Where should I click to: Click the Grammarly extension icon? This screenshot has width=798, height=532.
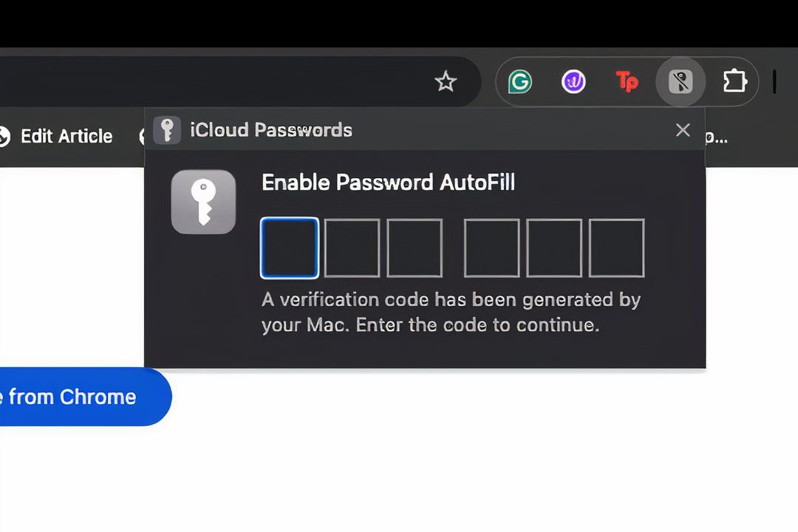pos(520,81)
